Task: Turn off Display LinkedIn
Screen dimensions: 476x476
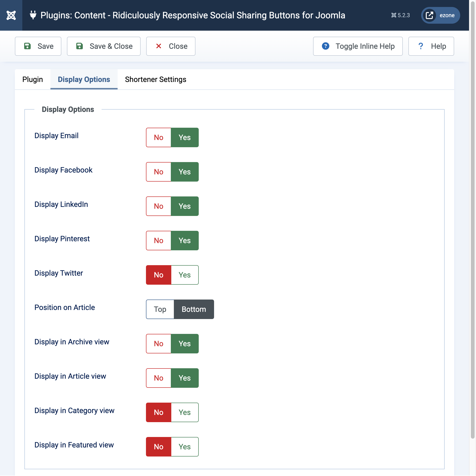Action: [159, 206]
